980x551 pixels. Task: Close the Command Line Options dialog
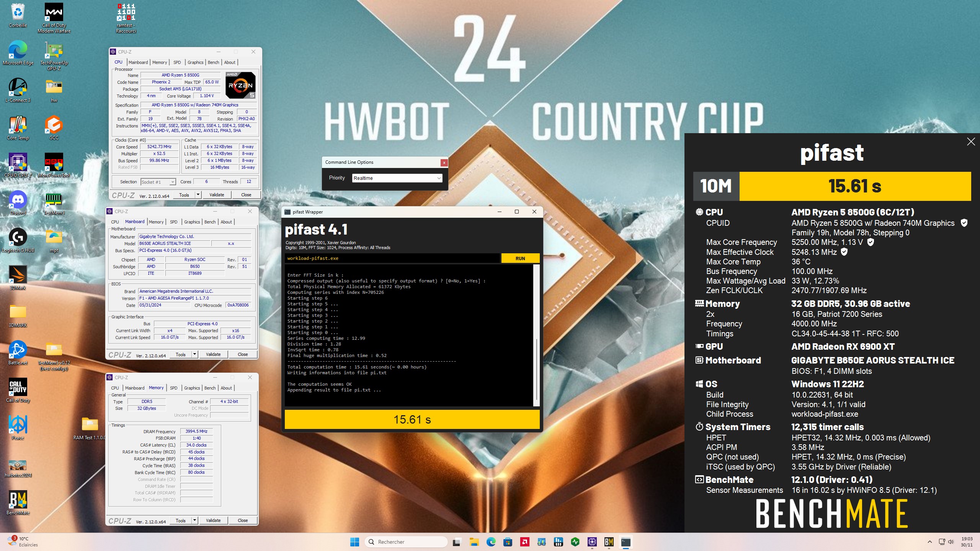coord(444,163)
